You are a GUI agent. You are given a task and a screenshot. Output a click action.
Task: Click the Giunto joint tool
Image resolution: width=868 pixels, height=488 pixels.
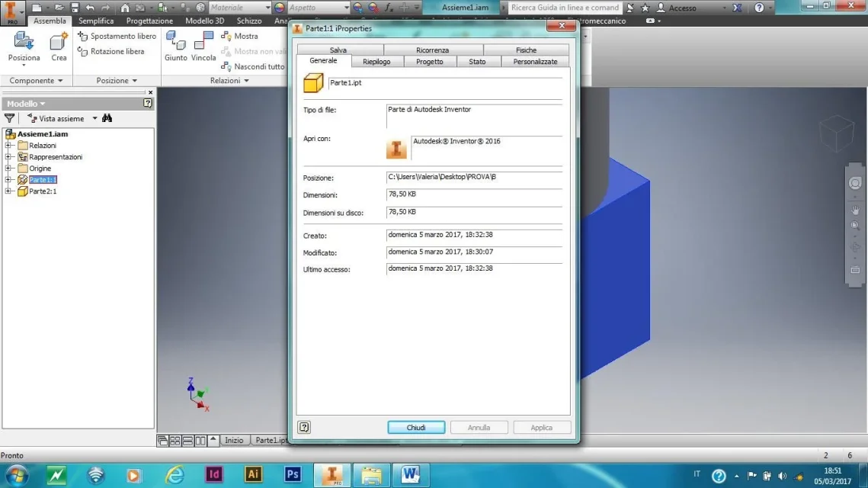pyautogui.click(x=175, y=47)
